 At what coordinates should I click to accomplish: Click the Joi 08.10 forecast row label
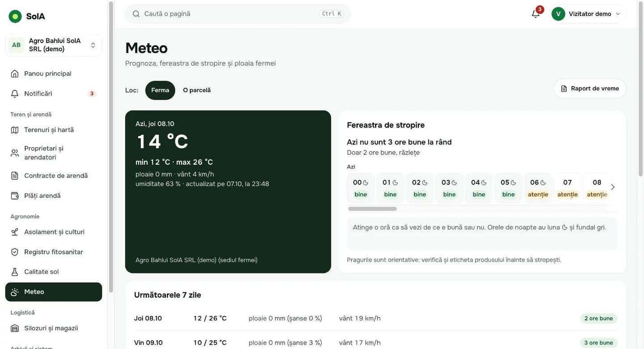click(148, 319)
